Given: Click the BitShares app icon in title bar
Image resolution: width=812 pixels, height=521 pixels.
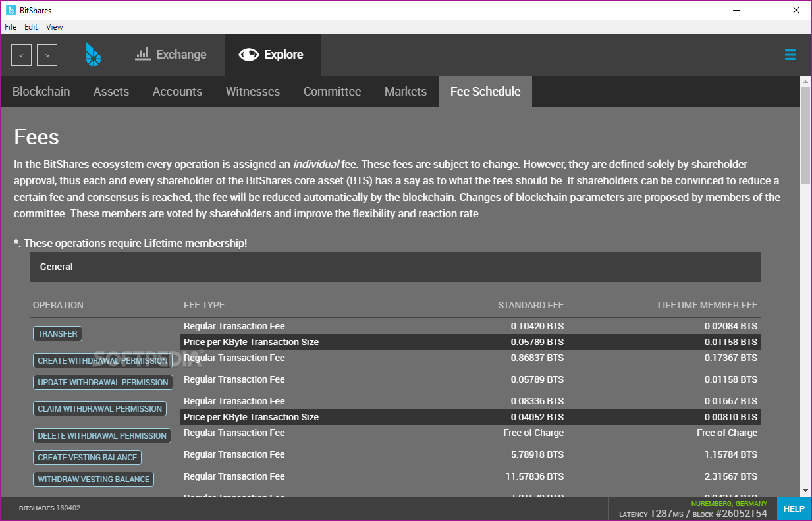Looking at the screenshot, I should coord(11,10).
